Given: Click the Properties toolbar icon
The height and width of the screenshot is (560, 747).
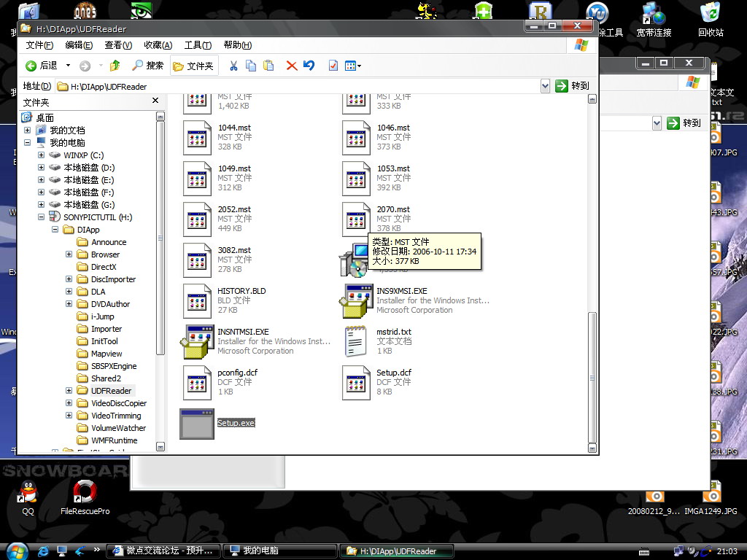Looking at the screenshot, I should click(x=333, y=66).
